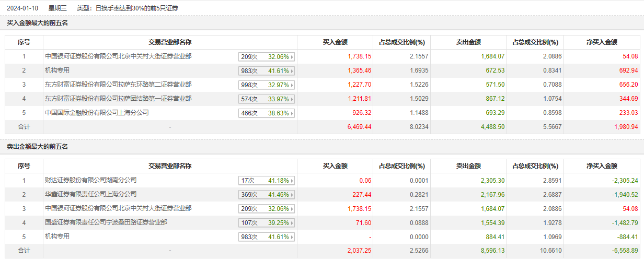Open the 17次 41.18% badge
Screen dimensions: 644x260
point(267,181)
